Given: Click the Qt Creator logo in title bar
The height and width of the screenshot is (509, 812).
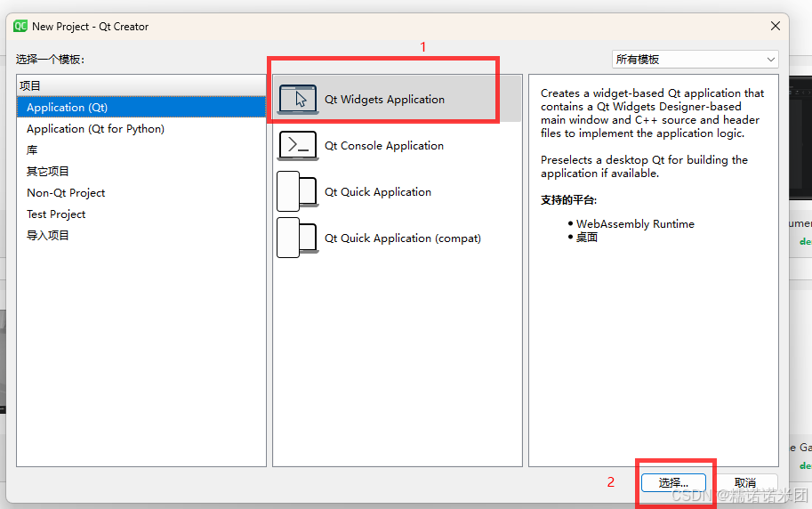Looking at the screenshot, I should click(20, 26).
